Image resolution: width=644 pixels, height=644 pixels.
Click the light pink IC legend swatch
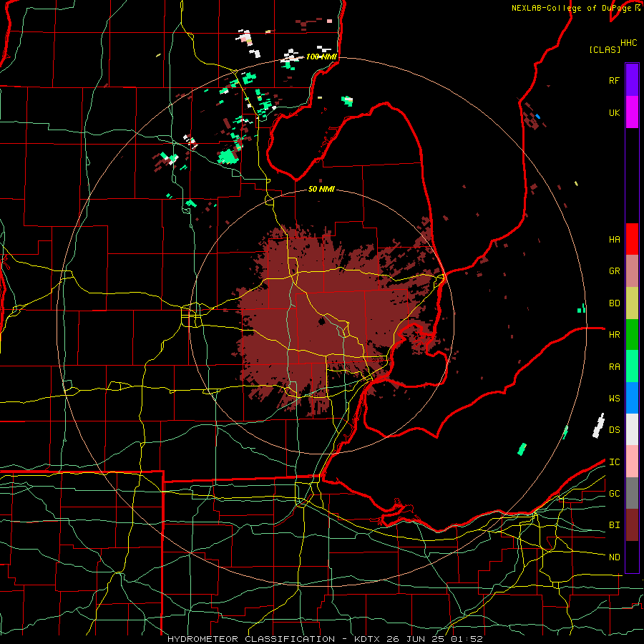(632, 462)
